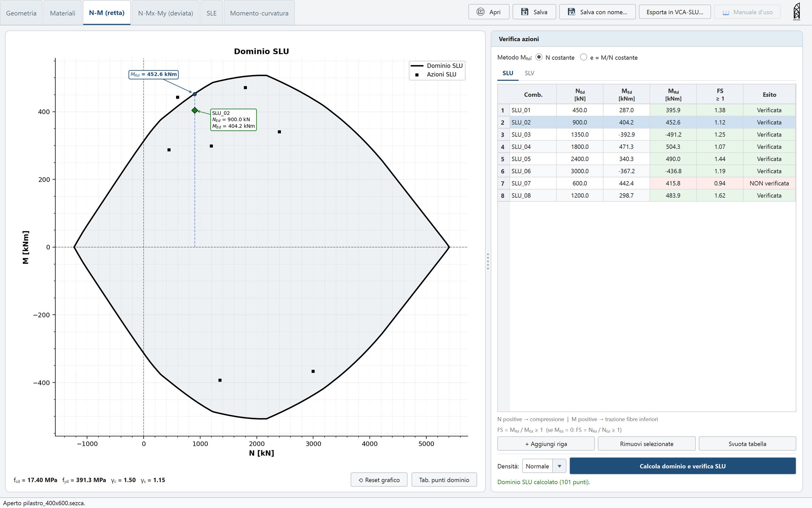Open Tab. punti dominio

pyautogui.click(x=444, y=480)
